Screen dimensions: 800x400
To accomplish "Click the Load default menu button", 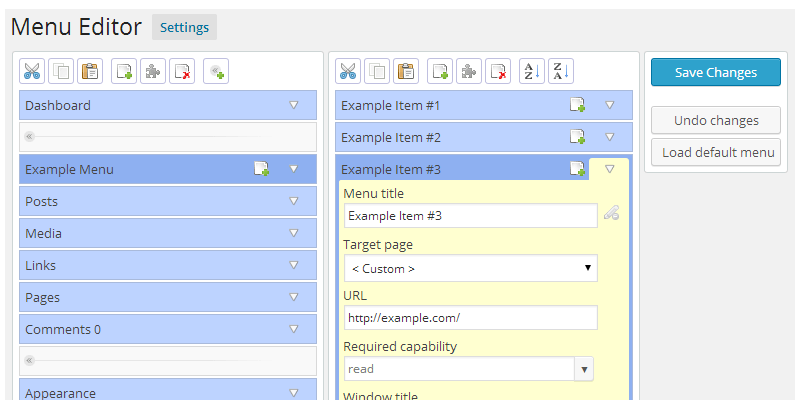I will (x=715, y=152).
